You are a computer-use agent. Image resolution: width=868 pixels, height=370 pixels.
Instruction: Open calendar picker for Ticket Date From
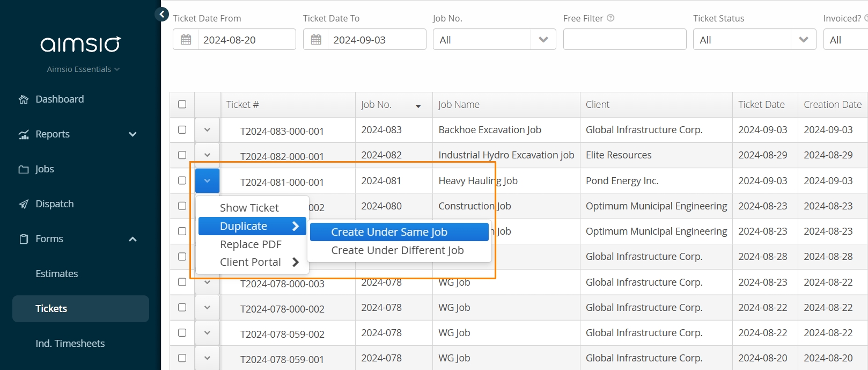click(186, 40)
